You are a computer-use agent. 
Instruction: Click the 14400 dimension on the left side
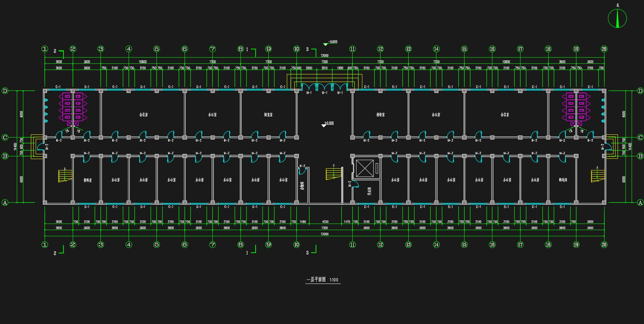tap(15, 146)
